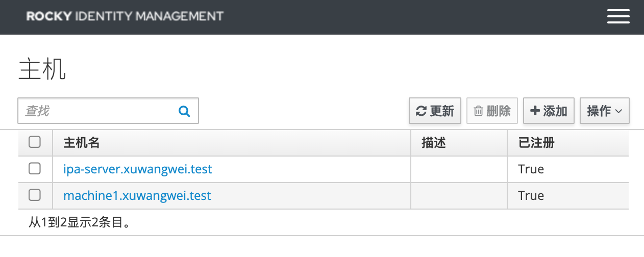Click the trash can icon on 删除

pyautogui.click(x=478, y=111)
